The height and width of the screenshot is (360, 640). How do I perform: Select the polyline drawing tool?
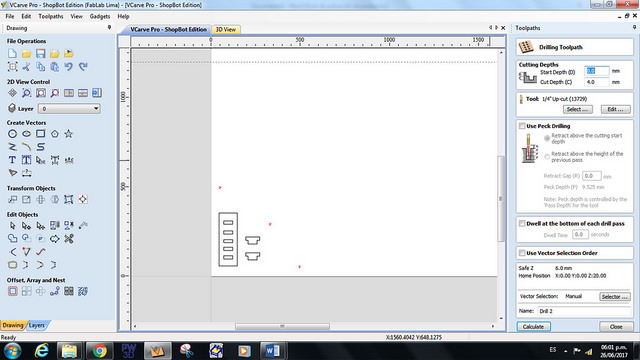13,147
